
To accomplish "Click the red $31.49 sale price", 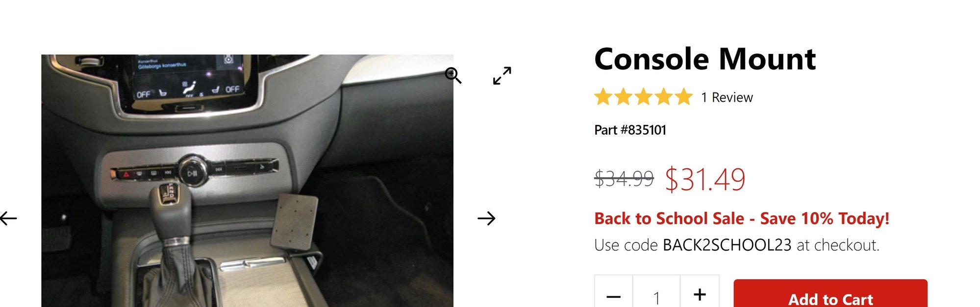I will coord(705,179).
